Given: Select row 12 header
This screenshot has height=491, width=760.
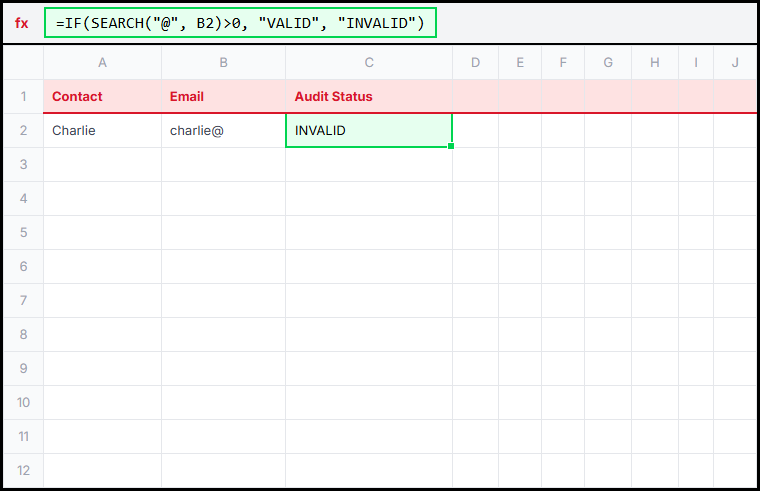Looking at the screenshot, I should point(23,470).
